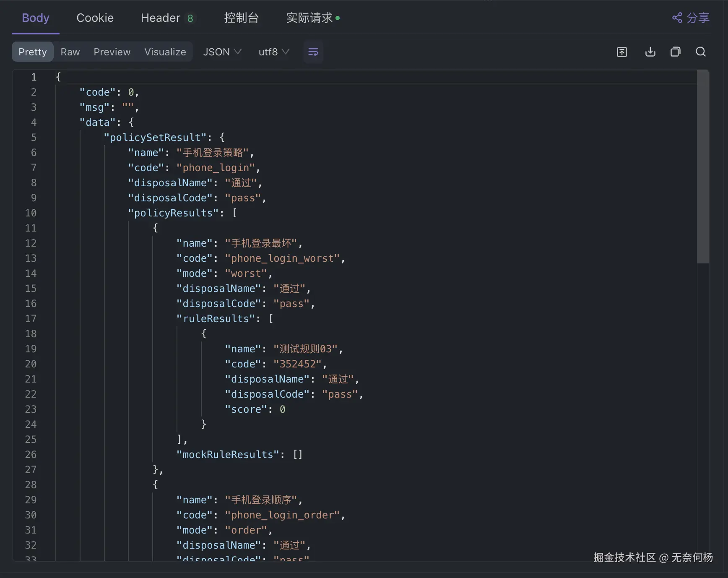Click line number 10 in gutter

coord(31,213)
